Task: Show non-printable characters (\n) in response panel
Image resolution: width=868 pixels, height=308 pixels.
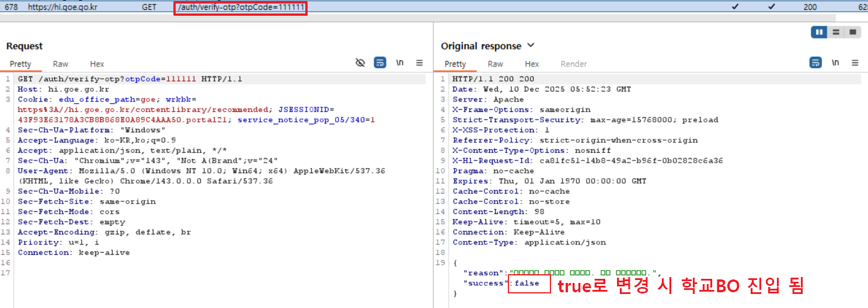Action: click(x=835, y=63)
